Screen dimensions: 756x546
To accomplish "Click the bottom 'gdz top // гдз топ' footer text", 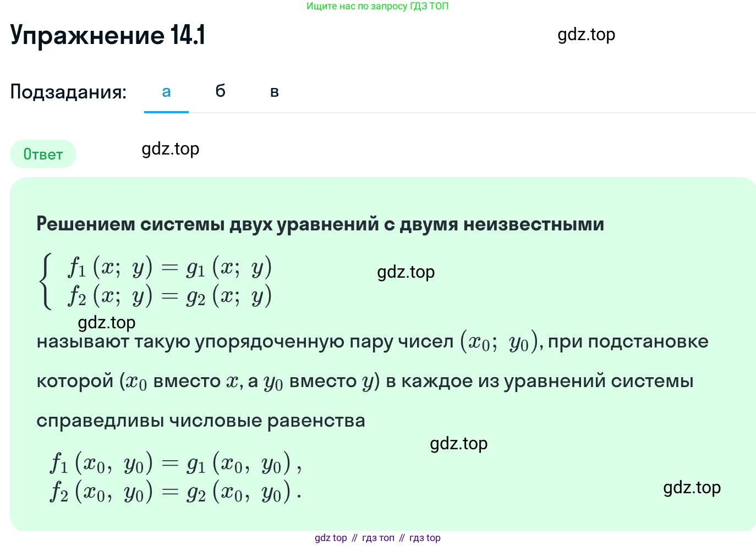I will coord(377,538).
